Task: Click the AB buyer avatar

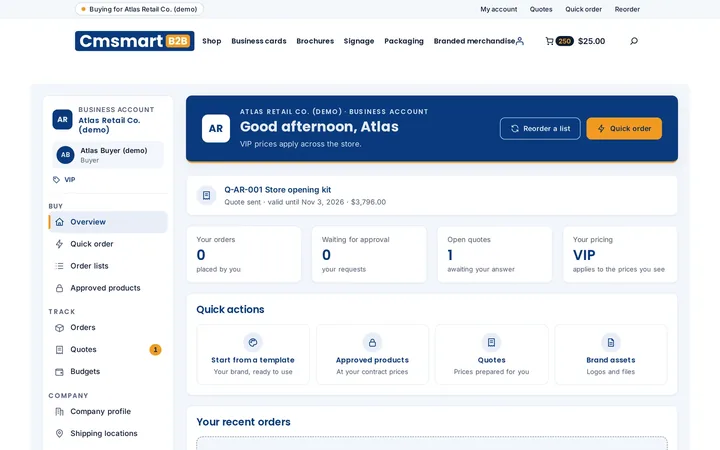Action: point(66,155)
